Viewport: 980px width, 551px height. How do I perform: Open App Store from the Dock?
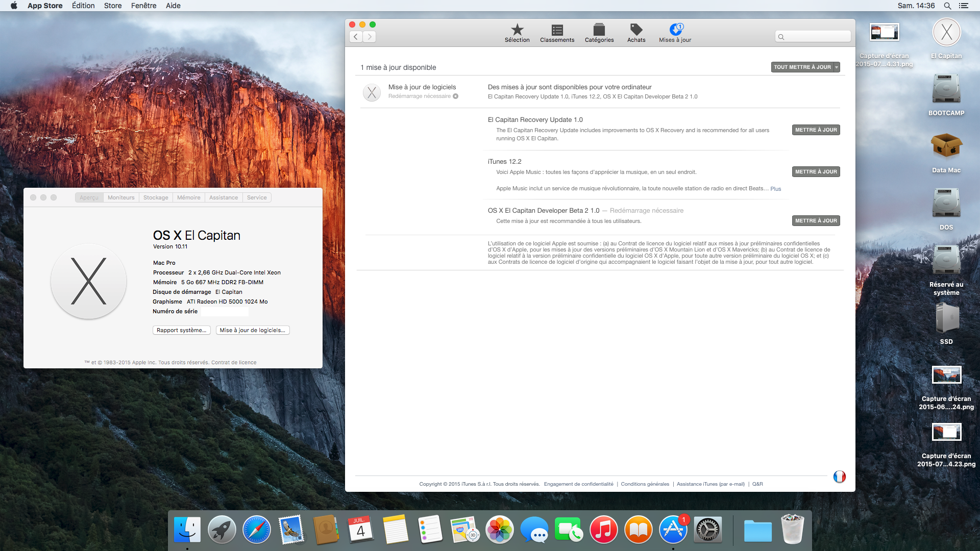point(673,530)
